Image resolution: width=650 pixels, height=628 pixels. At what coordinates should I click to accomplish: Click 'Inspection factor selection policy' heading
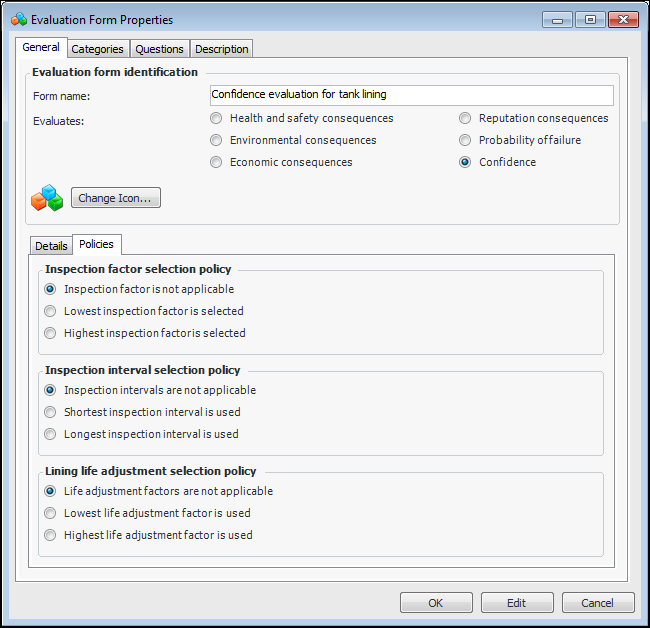(138, 269)
